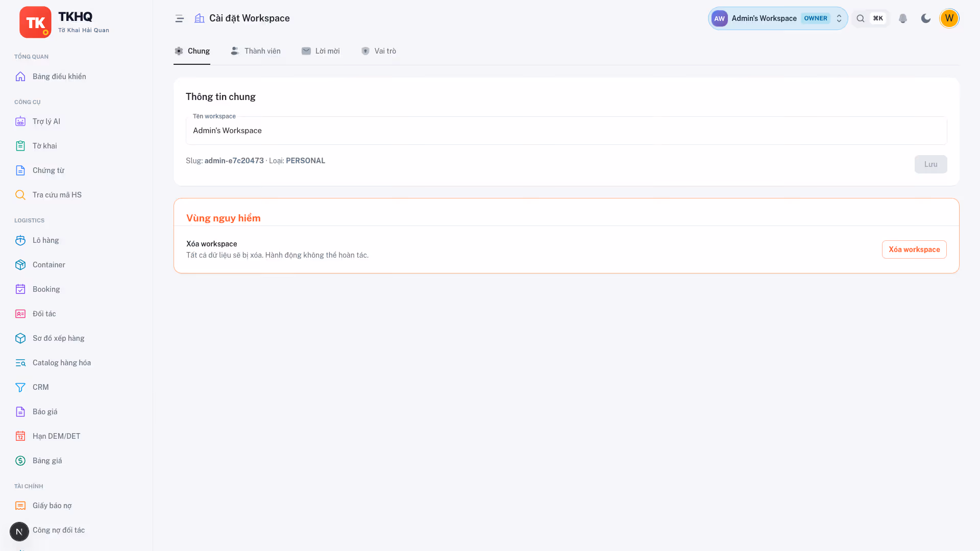Click the workspace building icon in header

tap(200, 18)
